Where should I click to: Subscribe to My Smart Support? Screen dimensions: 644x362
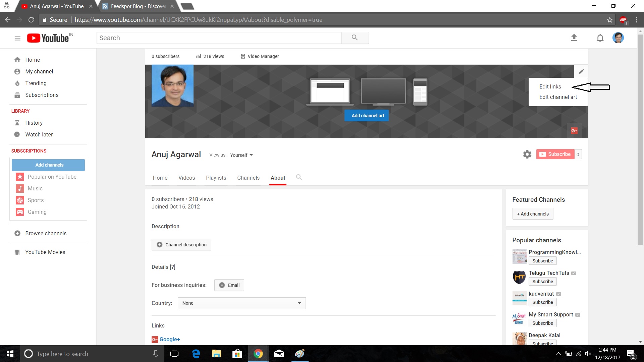pos(542,323)
